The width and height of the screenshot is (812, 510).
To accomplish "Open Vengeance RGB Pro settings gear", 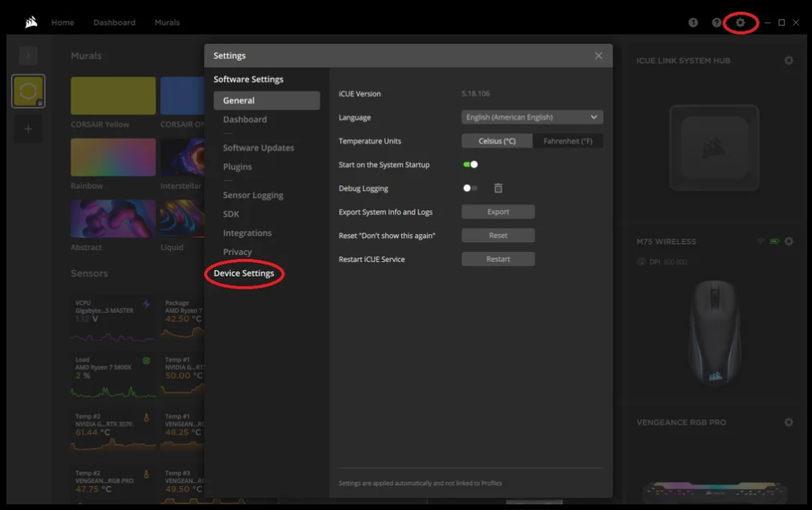I will (789, 422).
